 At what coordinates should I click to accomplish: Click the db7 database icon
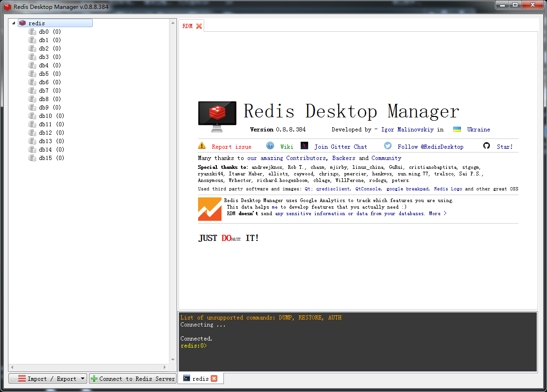32,91
